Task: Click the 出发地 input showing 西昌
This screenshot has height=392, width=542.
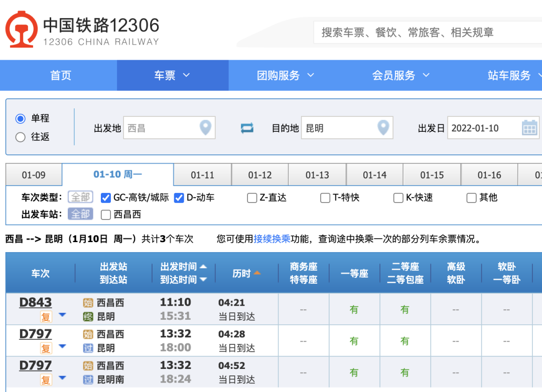Action: click(170, 128)
